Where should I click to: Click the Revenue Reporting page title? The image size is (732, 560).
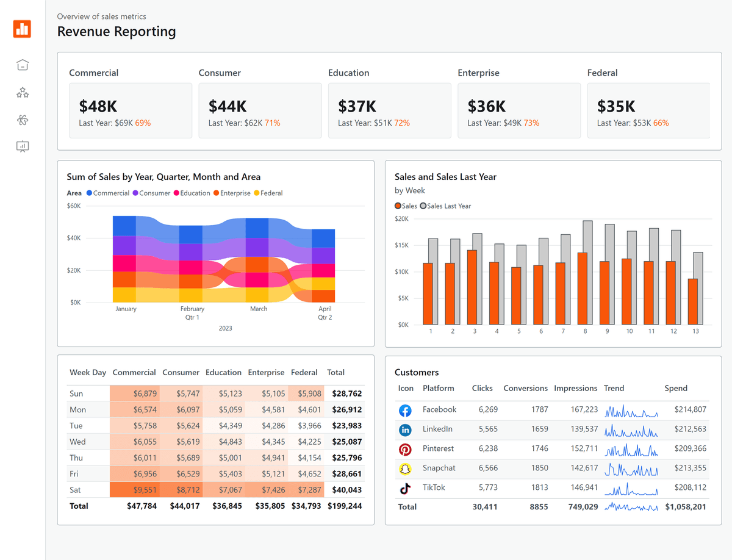117,31
